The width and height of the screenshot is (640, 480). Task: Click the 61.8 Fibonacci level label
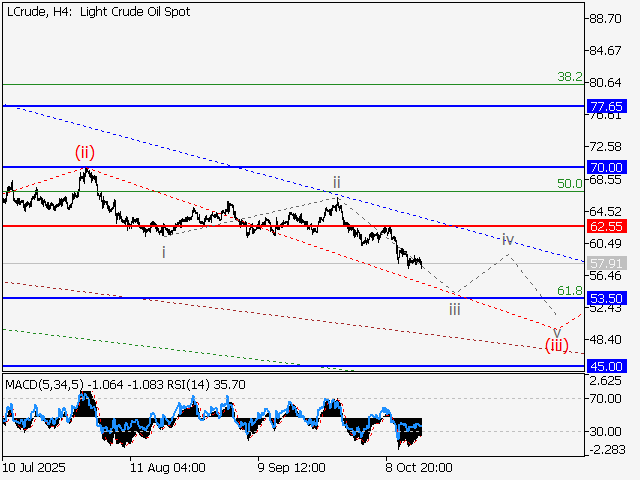point(569,290)
